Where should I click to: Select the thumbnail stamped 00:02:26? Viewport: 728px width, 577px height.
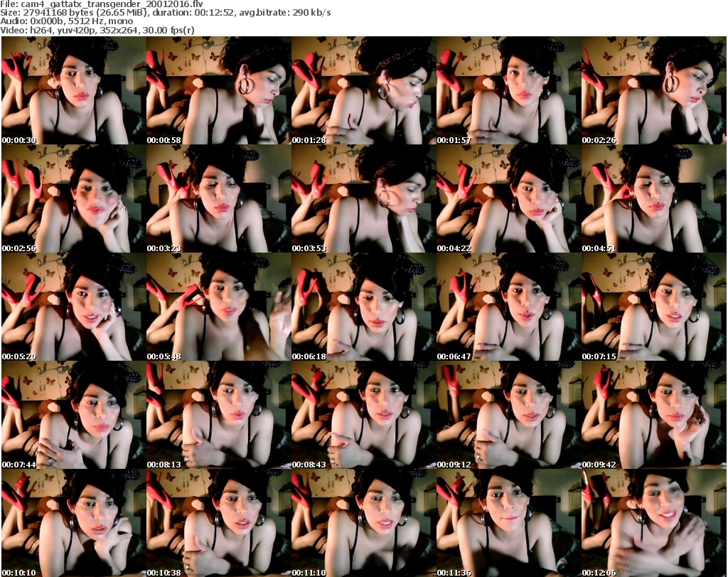[x=654, y=90]
